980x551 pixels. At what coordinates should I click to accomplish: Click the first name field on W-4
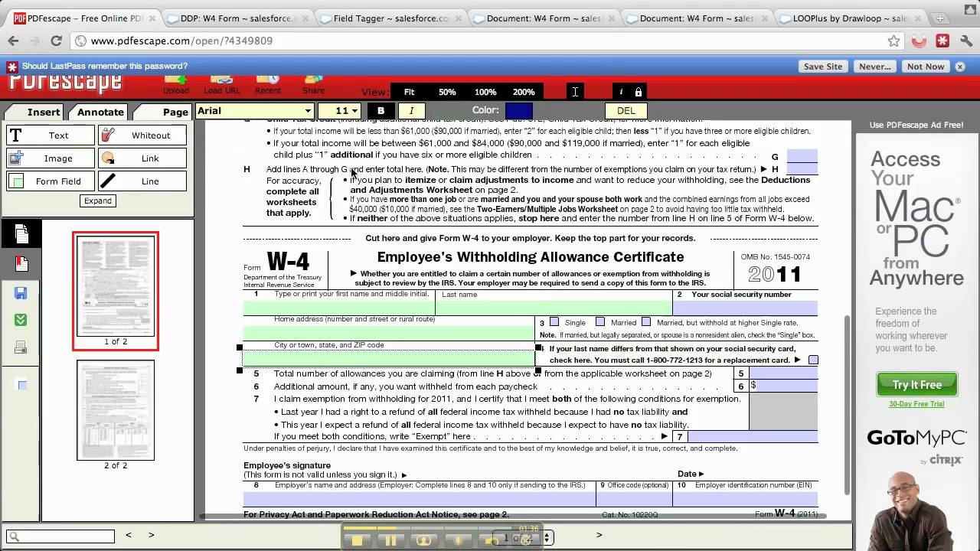coord(338,308)
